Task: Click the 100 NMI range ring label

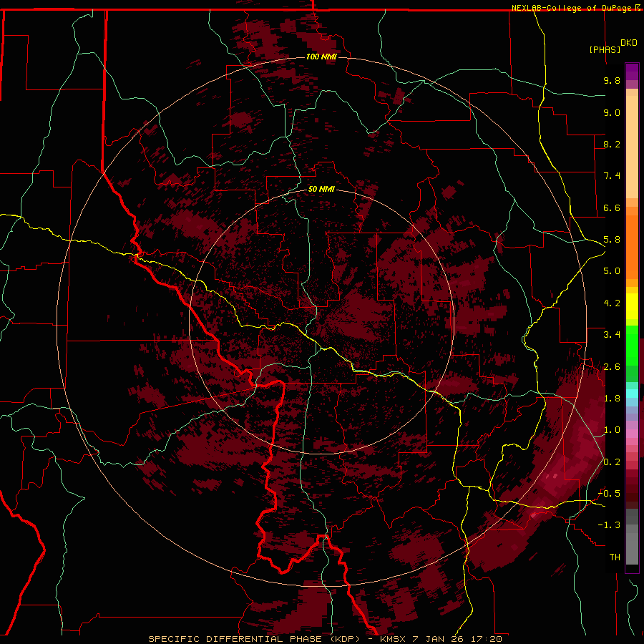Action: [321, 57]
